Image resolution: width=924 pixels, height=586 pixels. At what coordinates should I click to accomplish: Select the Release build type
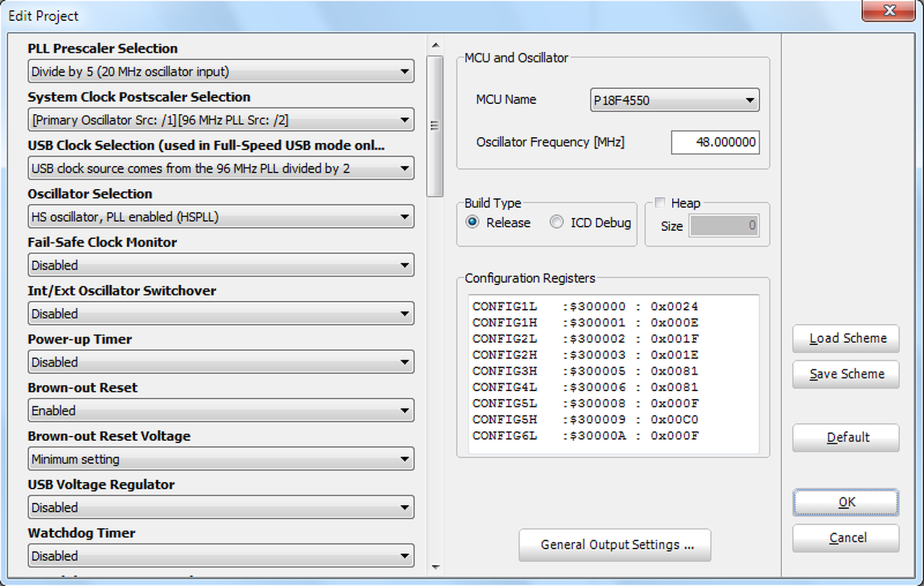(x=473, y=222)
